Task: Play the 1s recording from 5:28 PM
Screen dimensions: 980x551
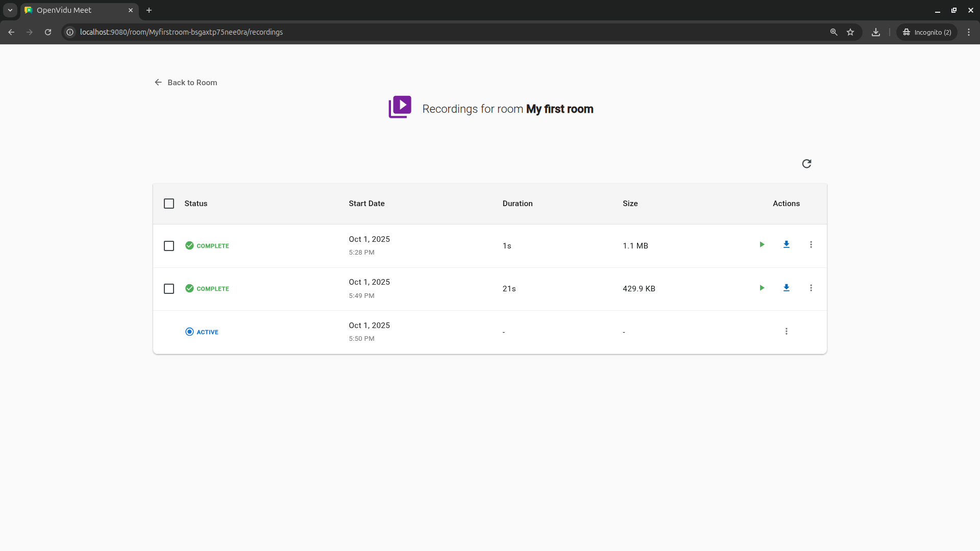Action: [x=762, y=245]
